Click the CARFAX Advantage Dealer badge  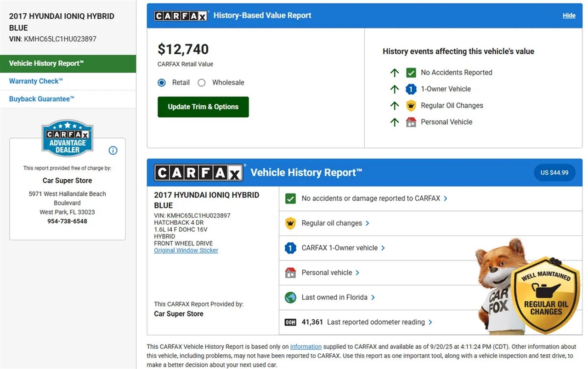pos(68,138)
